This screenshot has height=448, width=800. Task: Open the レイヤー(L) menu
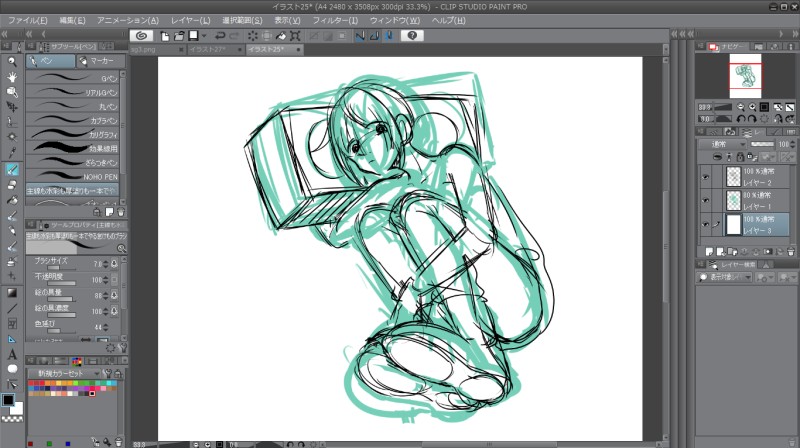coord(190,20)
